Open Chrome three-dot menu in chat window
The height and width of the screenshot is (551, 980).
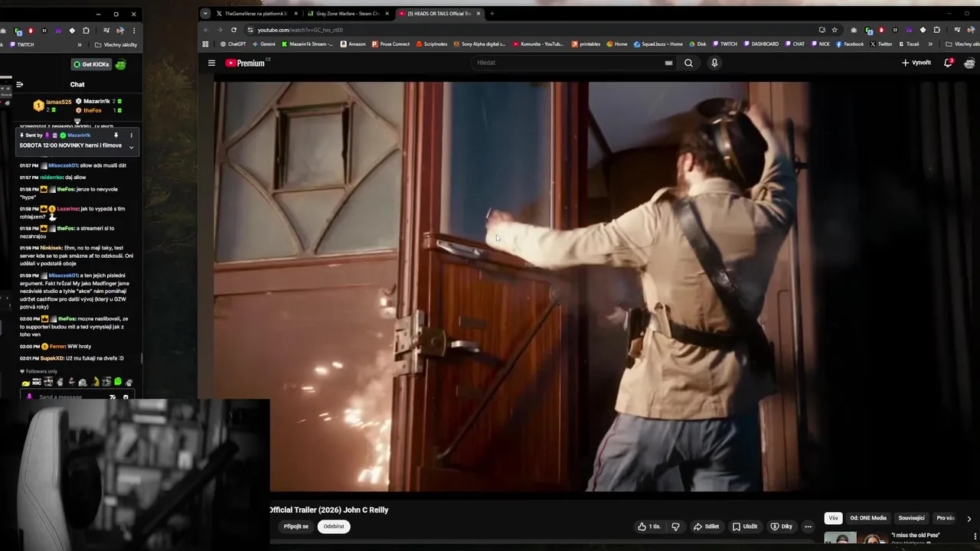click(134, 31)
